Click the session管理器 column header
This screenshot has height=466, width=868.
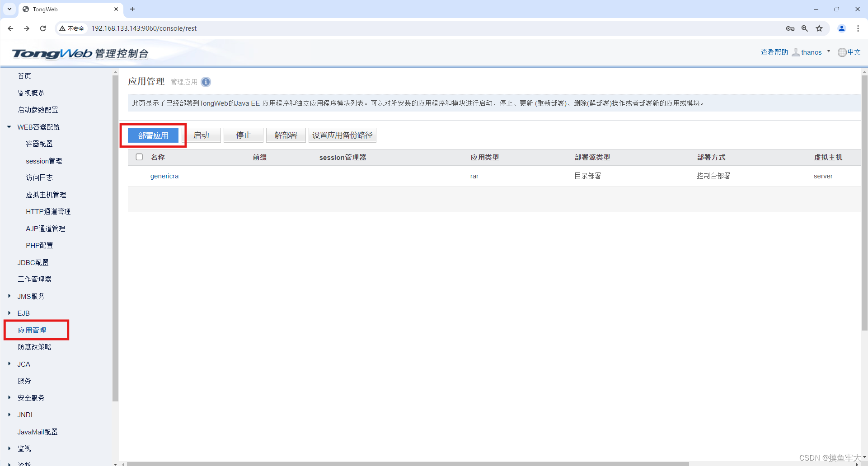coord(343,157)
